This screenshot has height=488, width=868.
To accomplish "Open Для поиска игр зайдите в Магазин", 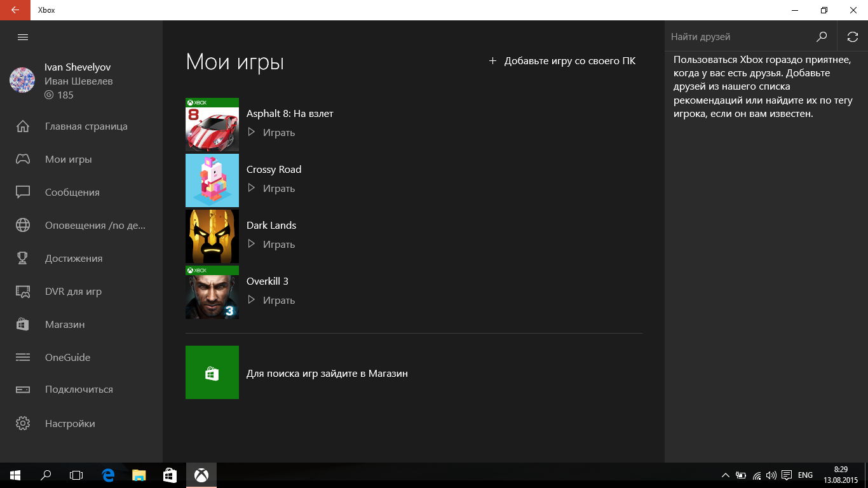I will [x=327, y=374].
